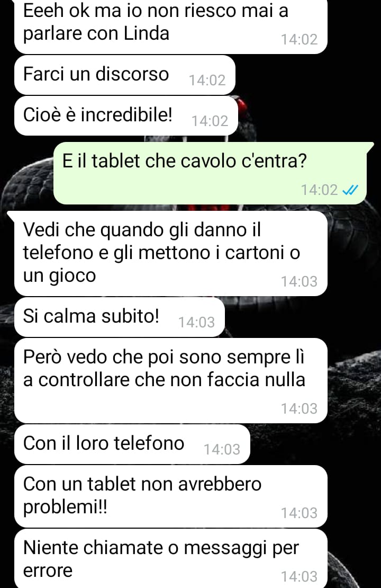The height and width of the screenshot is (588, 381).
Task: Tap timestamp next to 'Con il loro telefono'
Action: point(222,450)
